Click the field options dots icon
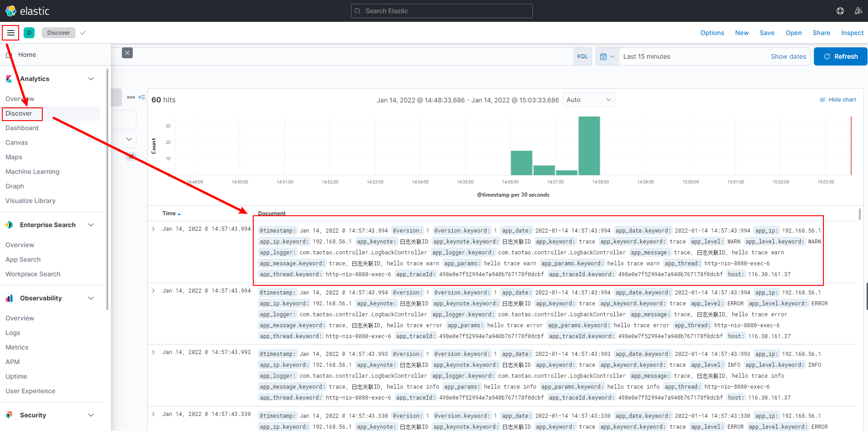 (x=131, y=97)
